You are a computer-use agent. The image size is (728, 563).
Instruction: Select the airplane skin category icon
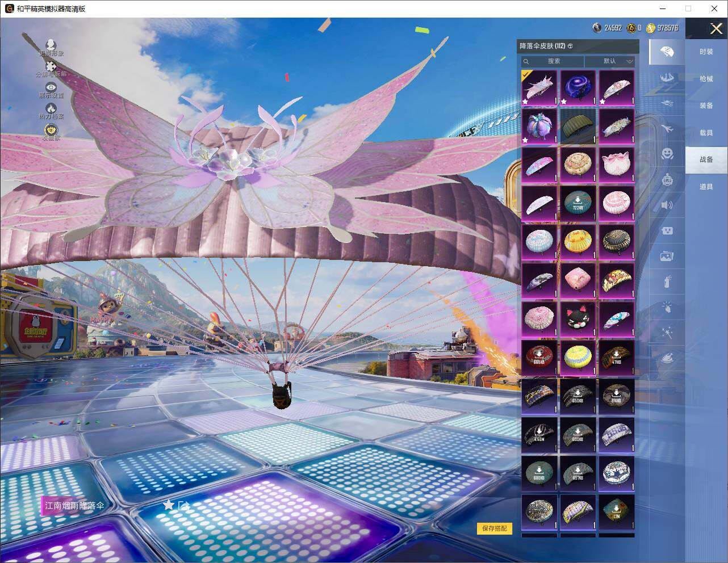click(667, 129)
